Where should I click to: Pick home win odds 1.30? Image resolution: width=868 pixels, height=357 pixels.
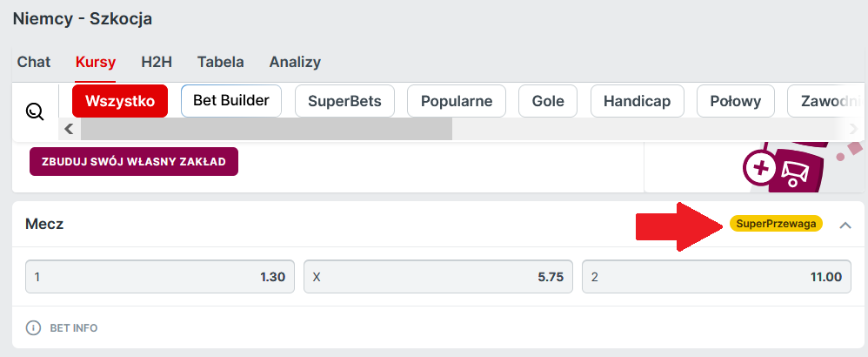click(160, 278)
